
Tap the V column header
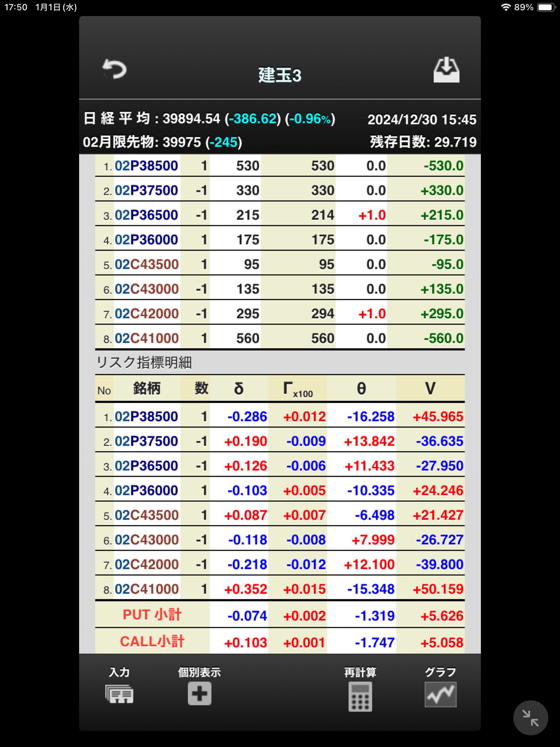point(430,389)
